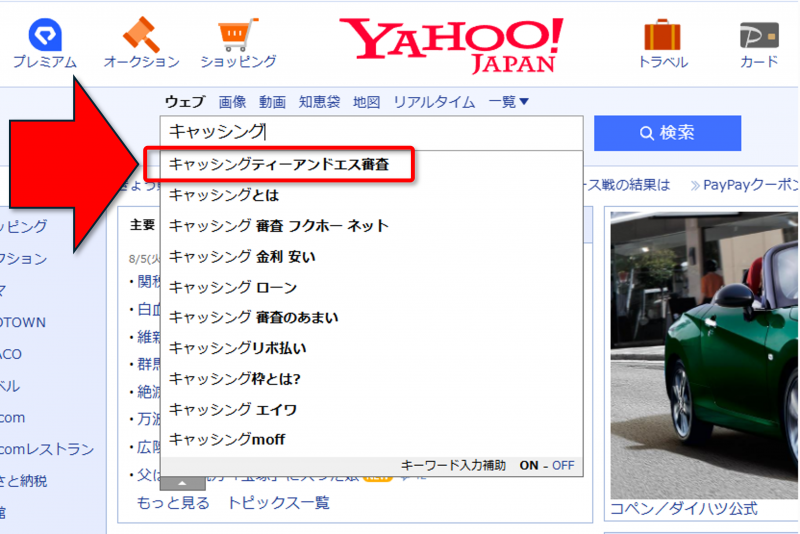Image resolution: width=800 pixels, height=534 pixels.
Task: Choose suggestion キャッシング 金利 安い
Action: 371,257
